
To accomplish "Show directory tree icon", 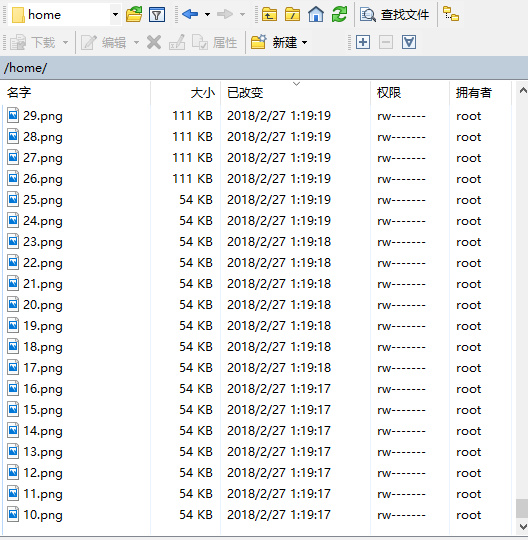I will pyautogui.click(x=451, y=14).
